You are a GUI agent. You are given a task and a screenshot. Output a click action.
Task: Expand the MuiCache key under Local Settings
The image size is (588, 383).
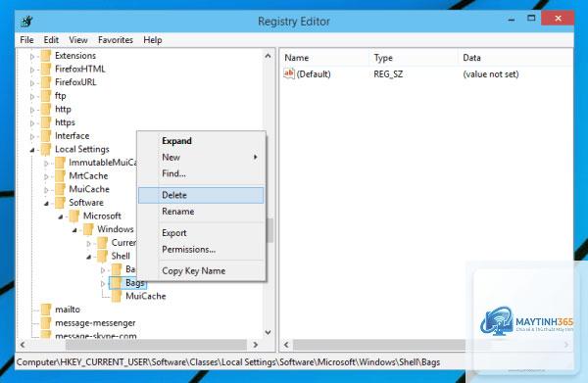point(46,190)
